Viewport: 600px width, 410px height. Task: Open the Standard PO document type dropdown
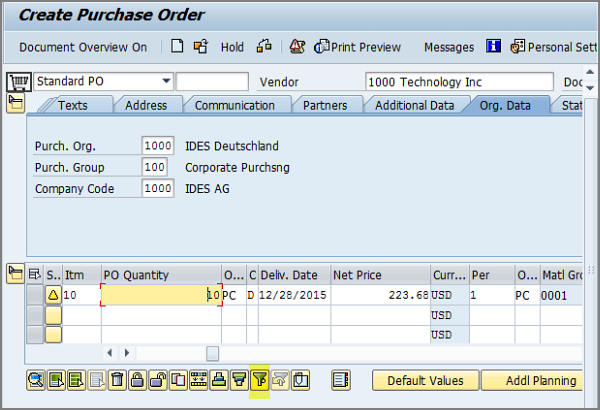pos(166,81)
